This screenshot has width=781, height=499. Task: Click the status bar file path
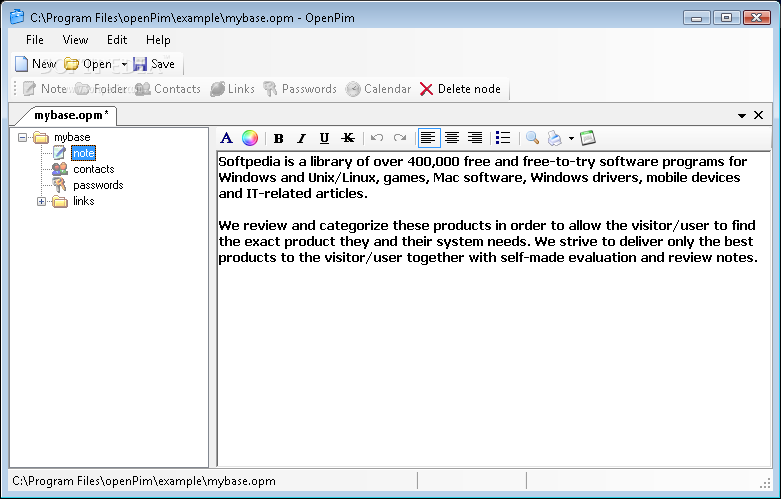point(144,481)
